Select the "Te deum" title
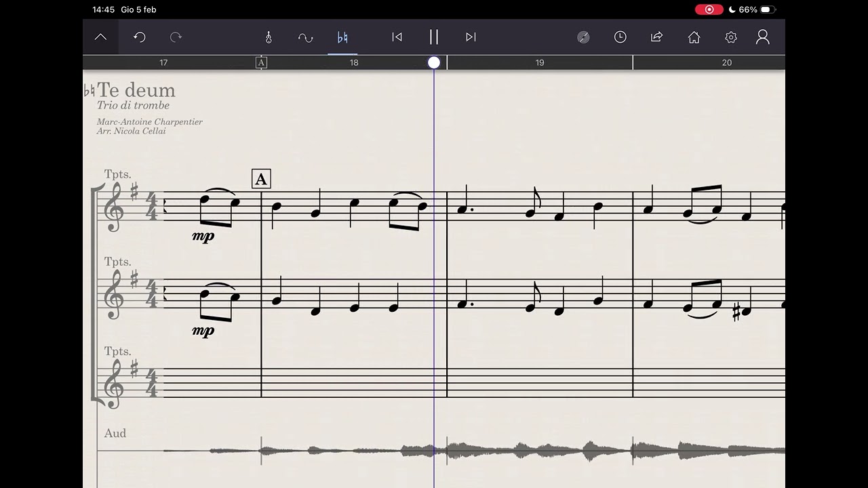The height and width of the screenshot is (488, 868). [x=136, y=90]
